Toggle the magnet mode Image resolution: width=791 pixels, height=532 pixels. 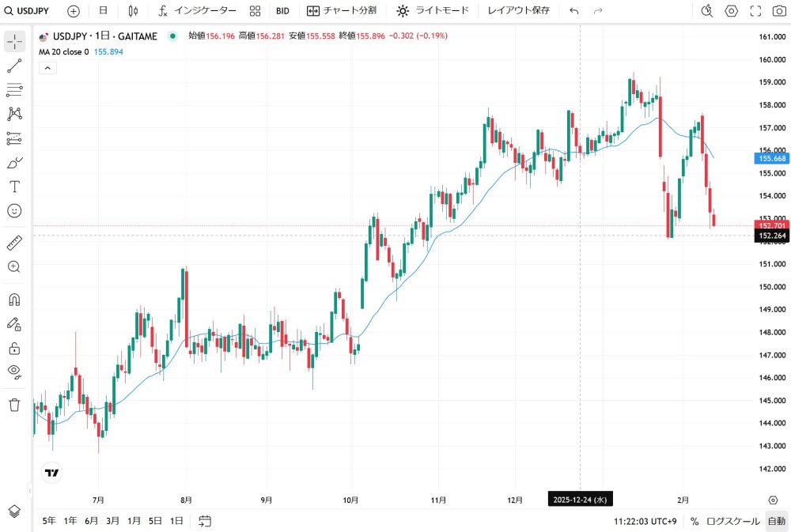pos(14,300)
